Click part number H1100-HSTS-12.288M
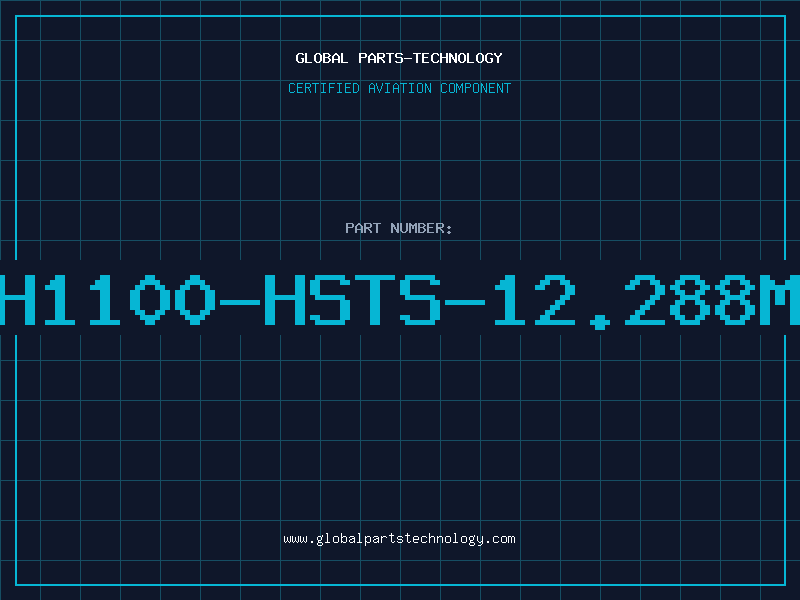The image size is (800, 600). (x=400, y=301)
